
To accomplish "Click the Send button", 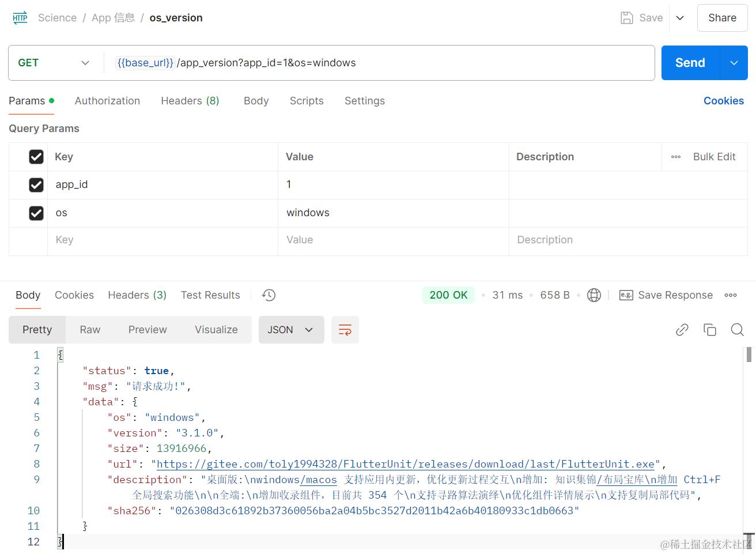I will [690, 63].
